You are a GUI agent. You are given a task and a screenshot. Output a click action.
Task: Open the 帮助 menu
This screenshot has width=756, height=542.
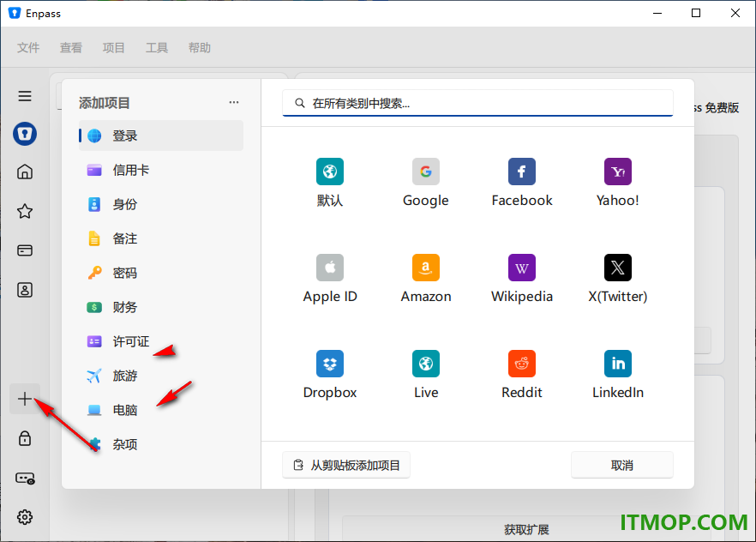[x=199, y=48]
